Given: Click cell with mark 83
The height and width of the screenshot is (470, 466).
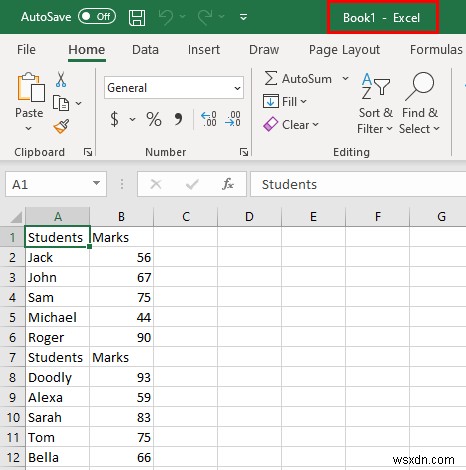Looking at the screenshot, I should [121, 417].
